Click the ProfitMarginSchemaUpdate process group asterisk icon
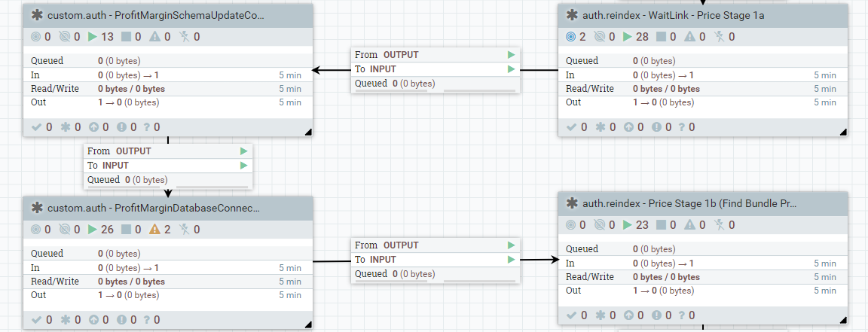Image resolution: width=868 pixels, height=332 pixels. click(37, 15)
